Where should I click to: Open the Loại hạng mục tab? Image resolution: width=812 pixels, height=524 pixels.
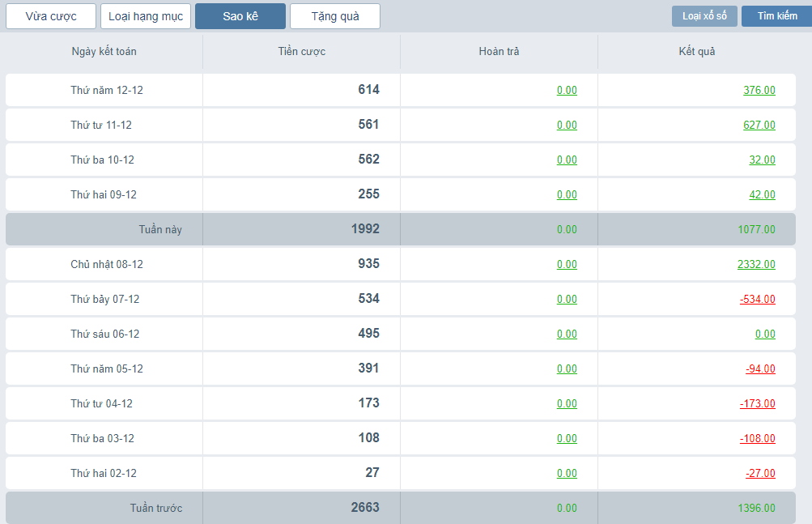(x=146, y=16)
